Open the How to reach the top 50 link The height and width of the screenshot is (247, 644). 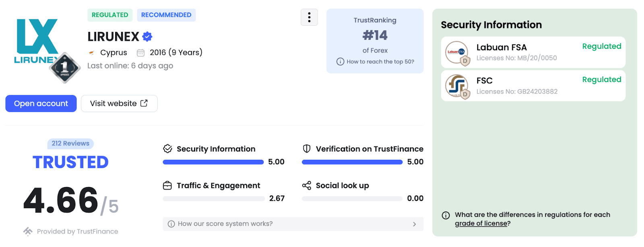tap(380, 62)
